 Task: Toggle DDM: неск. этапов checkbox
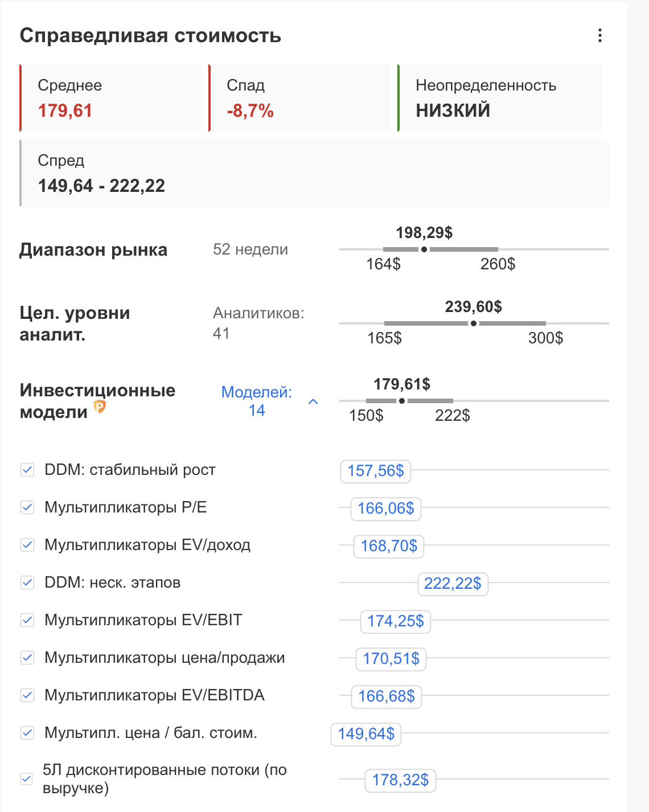(x=27, y=583)
